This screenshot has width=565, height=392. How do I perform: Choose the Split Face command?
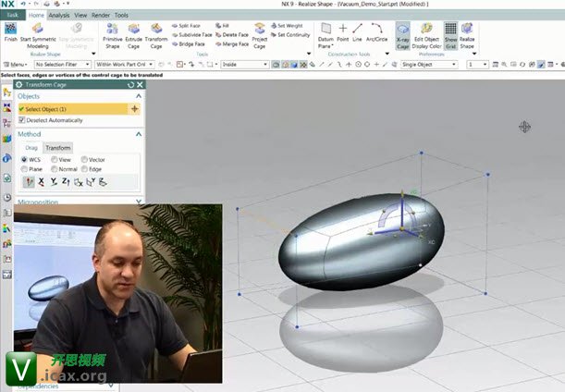[186, 26]
